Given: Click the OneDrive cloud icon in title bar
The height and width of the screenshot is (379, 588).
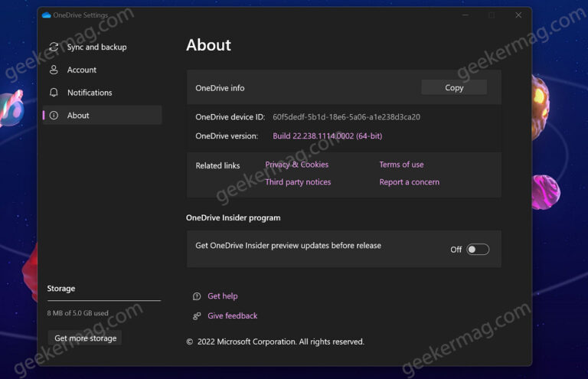Looking at the screenshot, I should point(46,15).
